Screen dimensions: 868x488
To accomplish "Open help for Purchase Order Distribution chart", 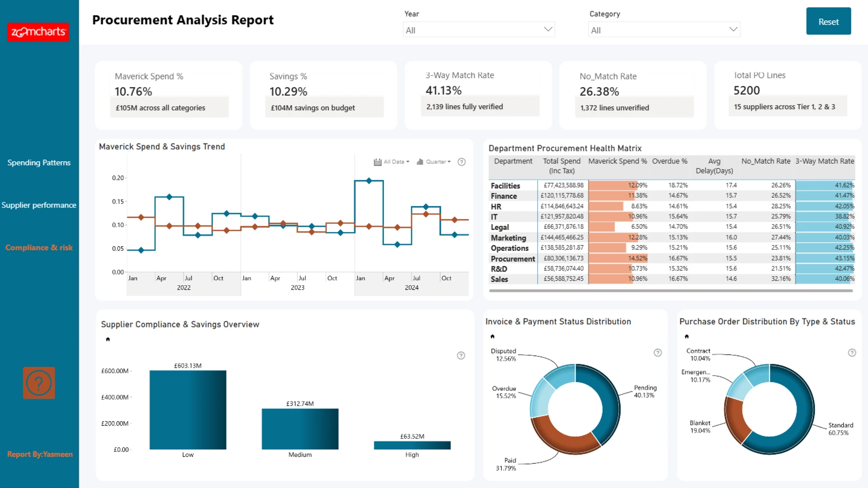I will coord(852,353).
